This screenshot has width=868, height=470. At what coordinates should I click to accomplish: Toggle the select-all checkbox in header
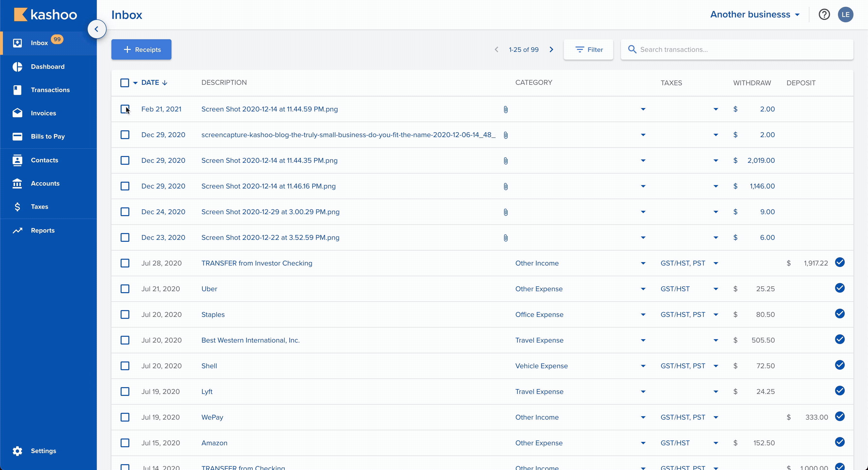(125, 83)
